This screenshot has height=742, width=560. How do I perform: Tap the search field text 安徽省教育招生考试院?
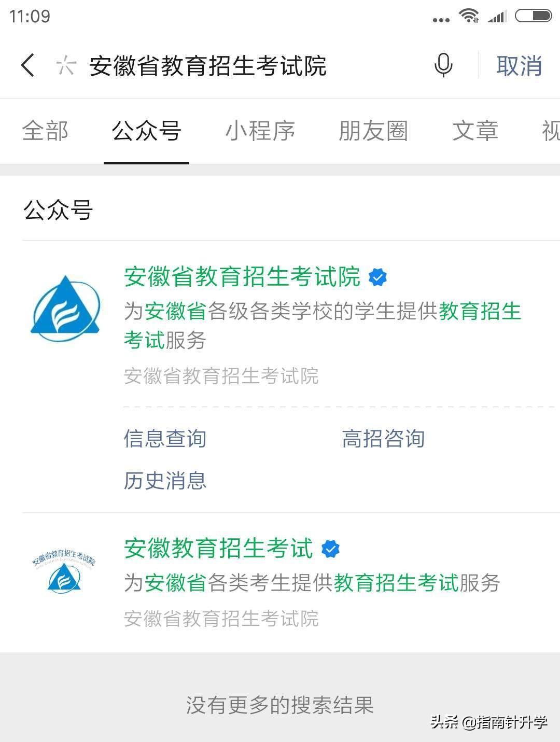[x=208, y=66]
